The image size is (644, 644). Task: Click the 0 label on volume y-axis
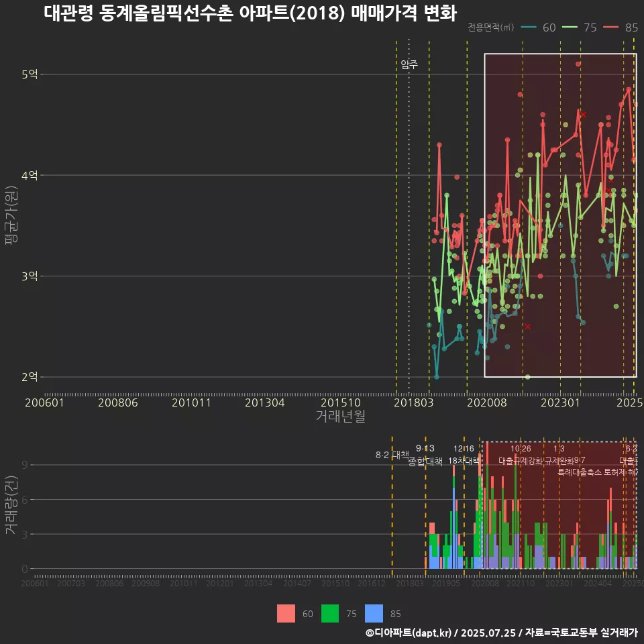coord(25,569)
